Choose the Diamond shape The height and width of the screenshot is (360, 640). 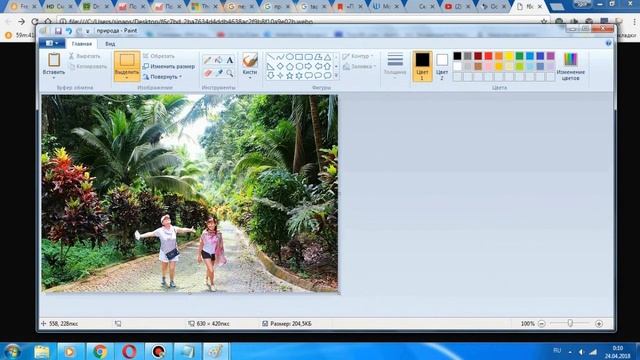click(x=280, y=66)
